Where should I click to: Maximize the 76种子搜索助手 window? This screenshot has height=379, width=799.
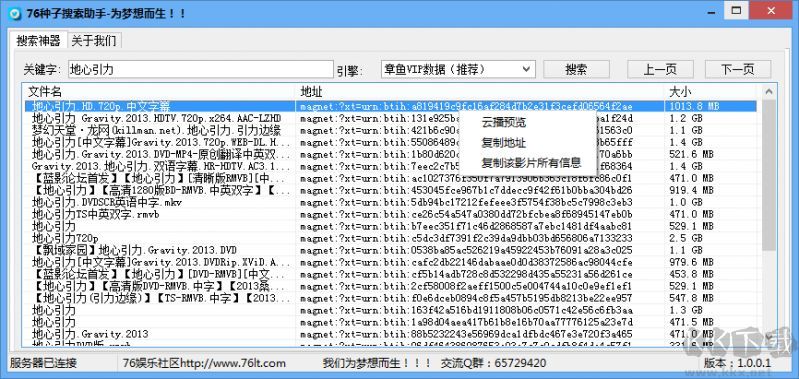click(736, 10)
